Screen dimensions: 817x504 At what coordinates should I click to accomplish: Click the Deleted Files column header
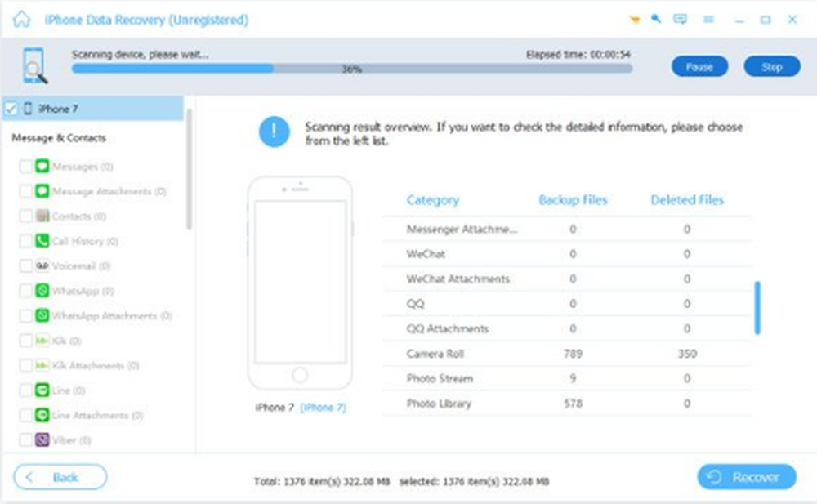pyautogui.click(x=687, y=200)
